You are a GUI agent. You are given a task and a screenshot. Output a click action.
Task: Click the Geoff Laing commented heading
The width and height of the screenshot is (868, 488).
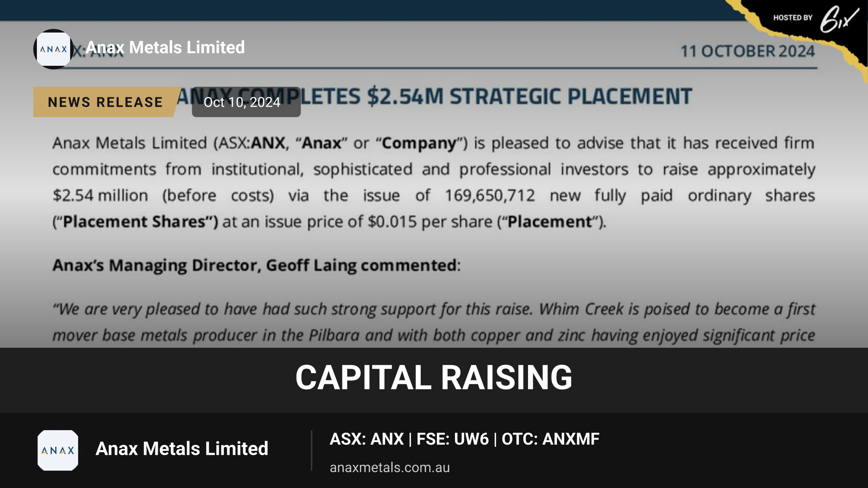pos(257,266)
